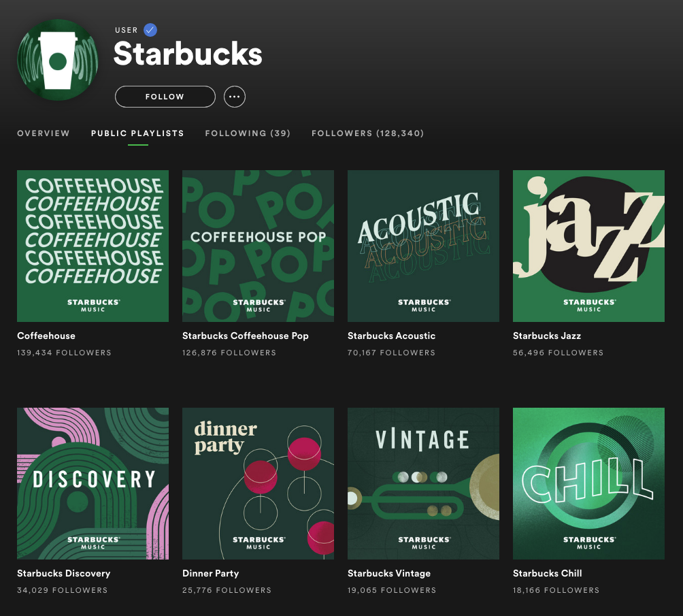Open the three-dots more options button
Viewport: 683px width, 616px height.
coord(234,97)
